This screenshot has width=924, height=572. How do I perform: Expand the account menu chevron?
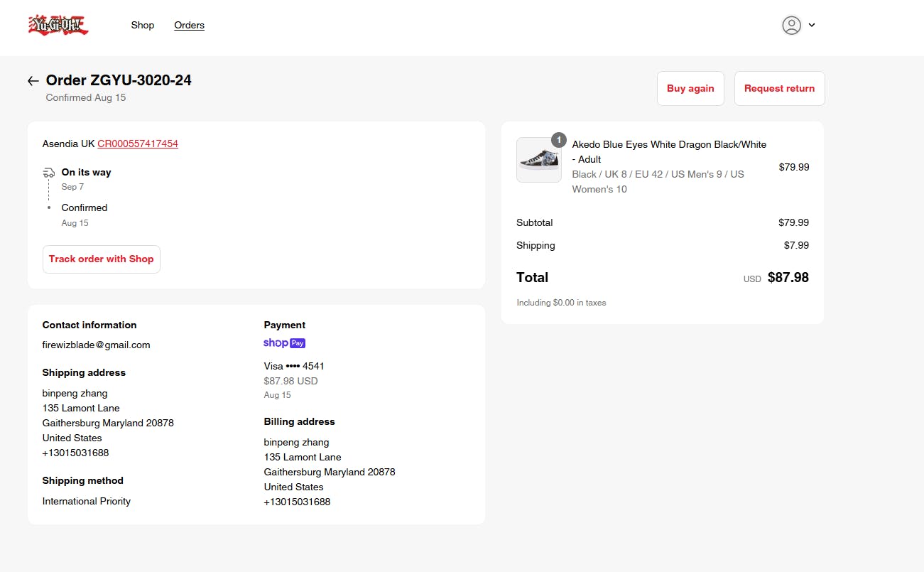point(812,25)
